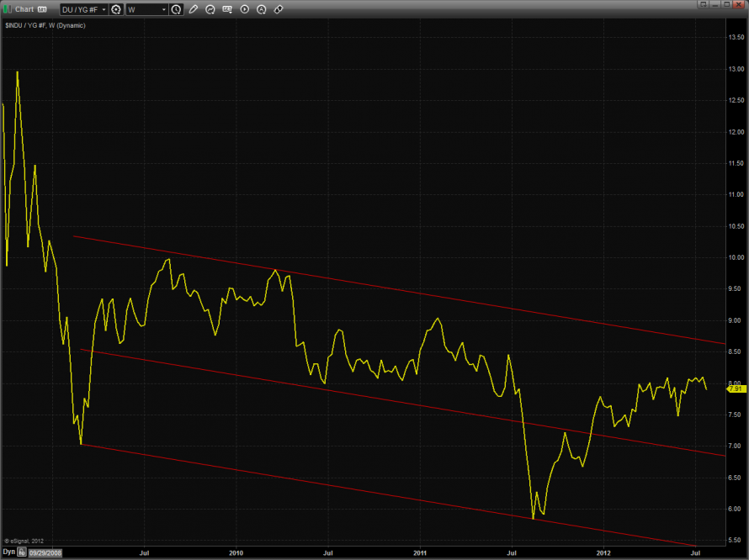Viewport: 749px width, 560px height.
Task: Click the yellow 7.91 price marker
Action: click(x=736, y=388)
